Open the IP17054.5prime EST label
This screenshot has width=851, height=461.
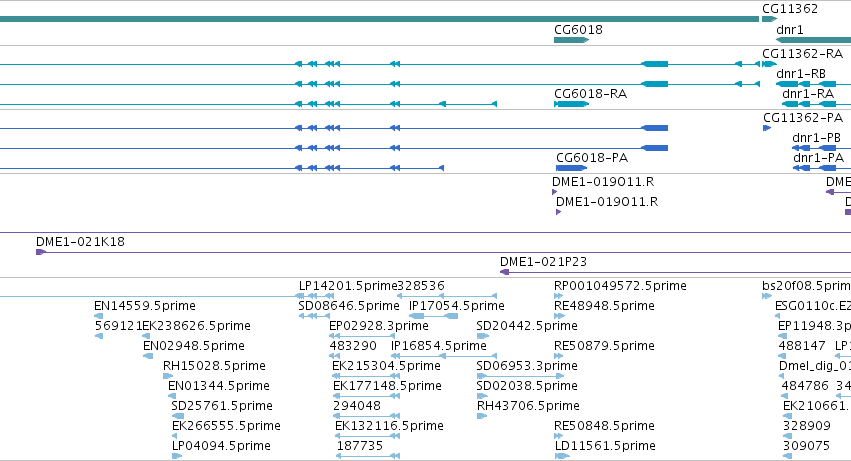456,306
